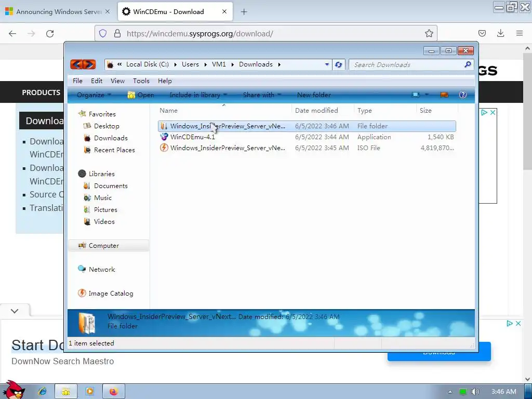
Task: Open Image Catalog in navigation pane
Action: [111, 294]
